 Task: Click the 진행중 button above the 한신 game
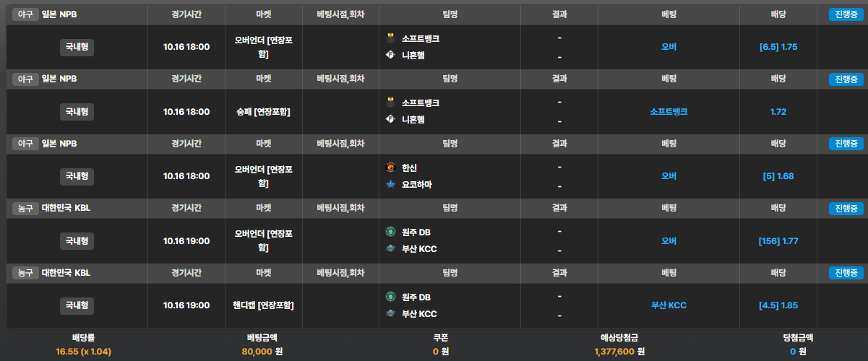coord(846,144)
